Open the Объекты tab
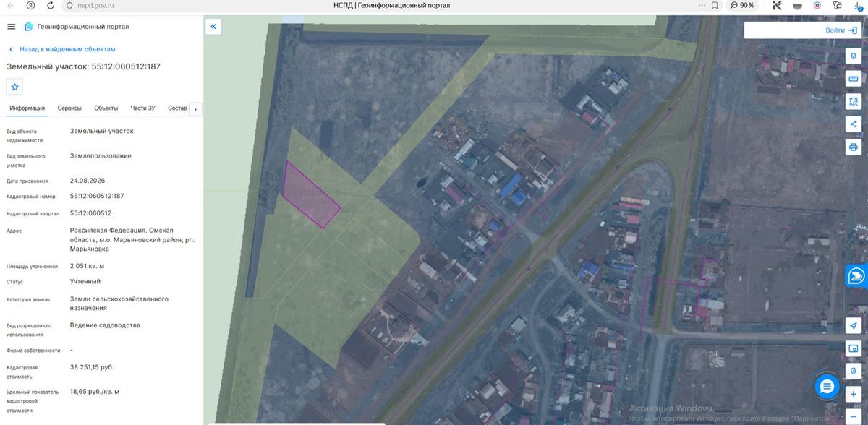This screenshot has width=868, height=425. click(x=106, y=108)
